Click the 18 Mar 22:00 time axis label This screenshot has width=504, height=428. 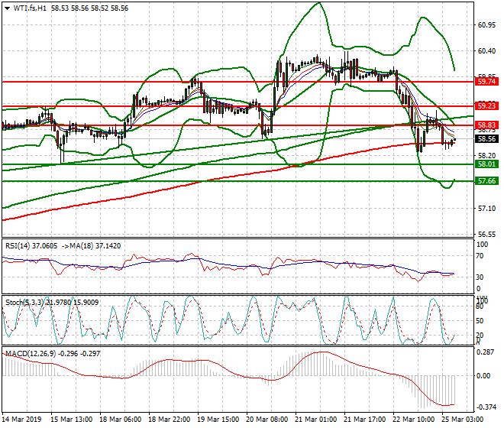click(169, 420)
